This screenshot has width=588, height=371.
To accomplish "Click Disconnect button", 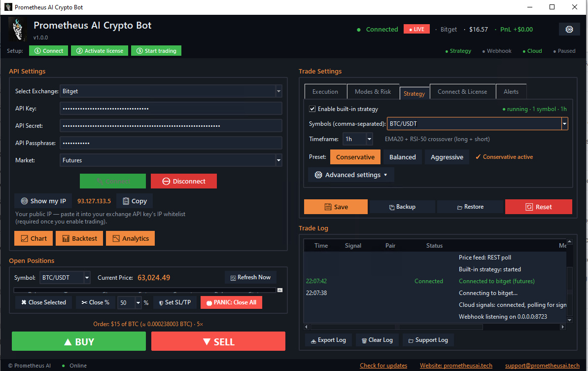I will point(184,181).
